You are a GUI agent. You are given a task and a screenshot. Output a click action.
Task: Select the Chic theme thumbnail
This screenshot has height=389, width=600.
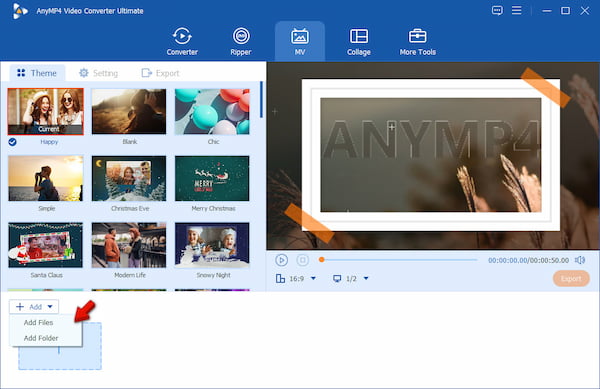point(212,111)
